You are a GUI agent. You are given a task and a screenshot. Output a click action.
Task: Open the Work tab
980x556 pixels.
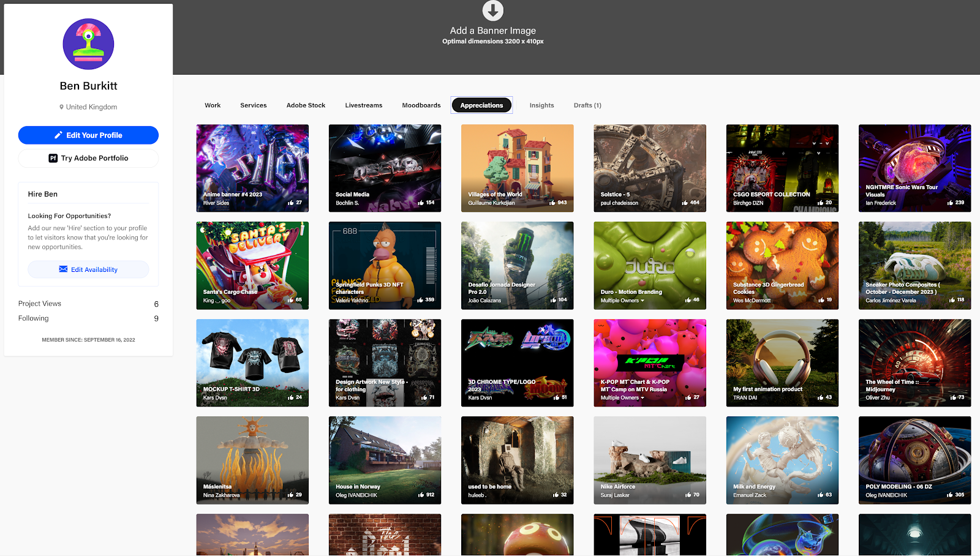pos(213,105)
